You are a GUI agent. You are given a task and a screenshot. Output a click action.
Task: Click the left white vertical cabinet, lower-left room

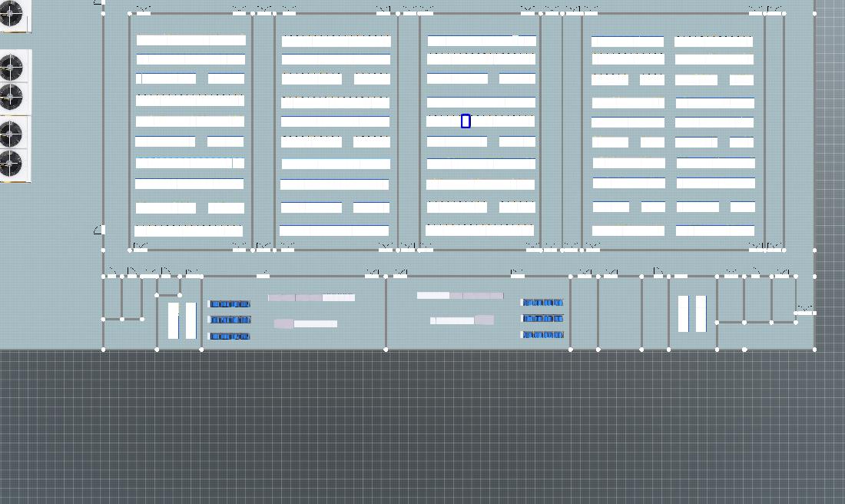click(174, 320)
